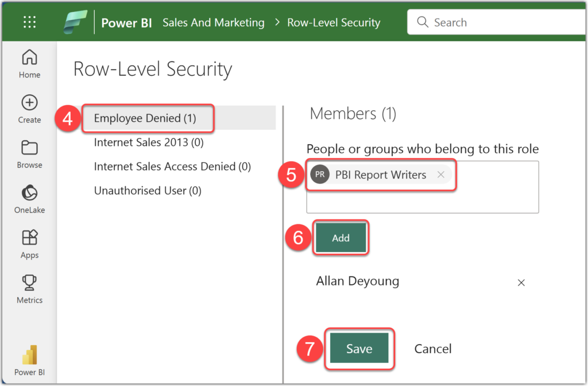Click the Power BI experience switcher icon

30,360
